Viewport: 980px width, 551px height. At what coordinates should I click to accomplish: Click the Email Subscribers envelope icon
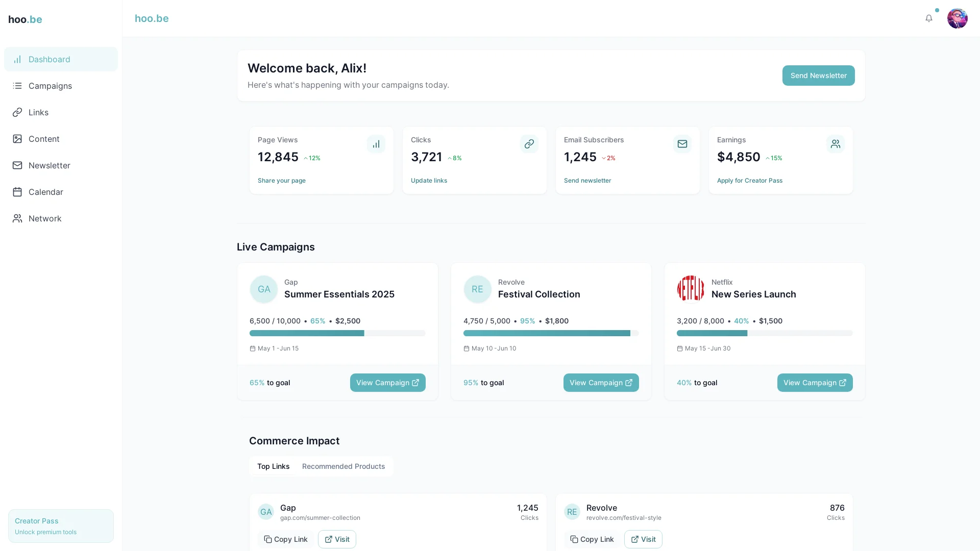682,144
